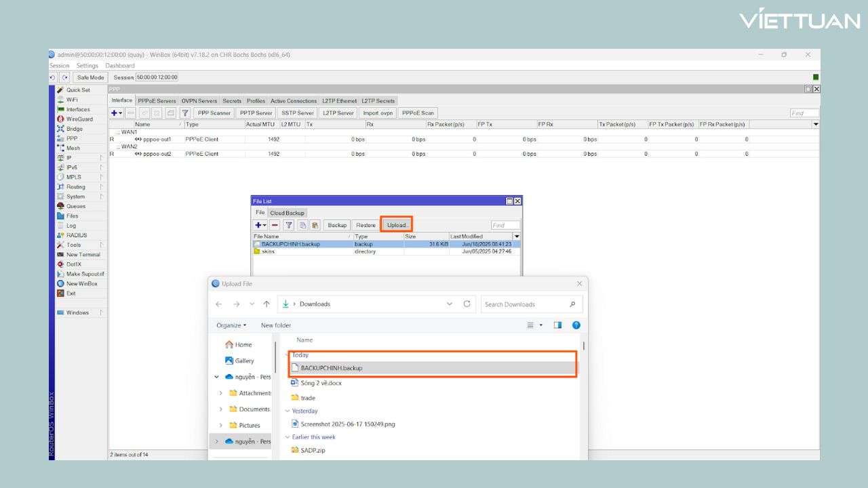
Task: Click the red remove icon in File List
Action: (x=275, y=225)
